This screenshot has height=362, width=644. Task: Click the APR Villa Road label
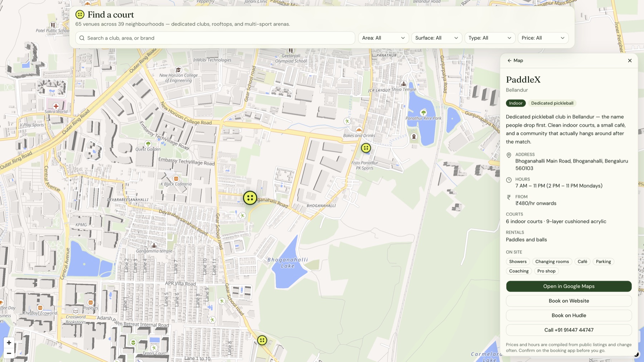point(180,284)
